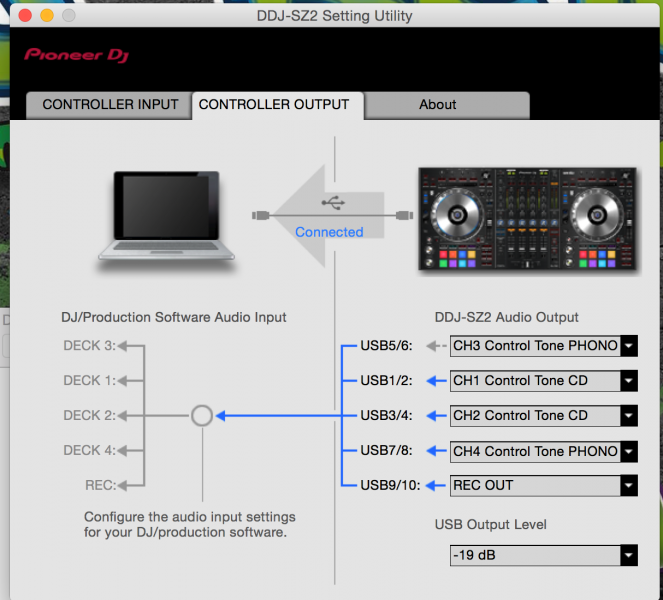Open the USB Output Level -19 dB dropdown

543,555
